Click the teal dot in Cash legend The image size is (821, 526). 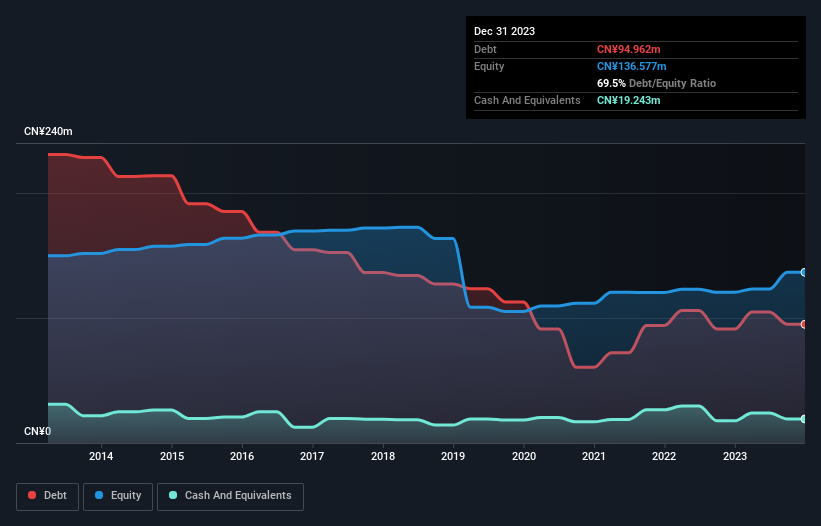(x=174, y=496)
